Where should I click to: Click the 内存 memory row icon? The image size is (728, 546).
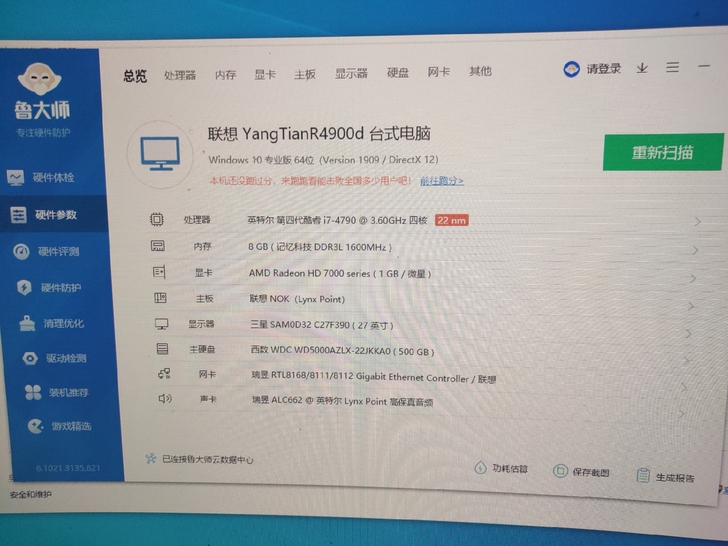[x=157, y=246]
